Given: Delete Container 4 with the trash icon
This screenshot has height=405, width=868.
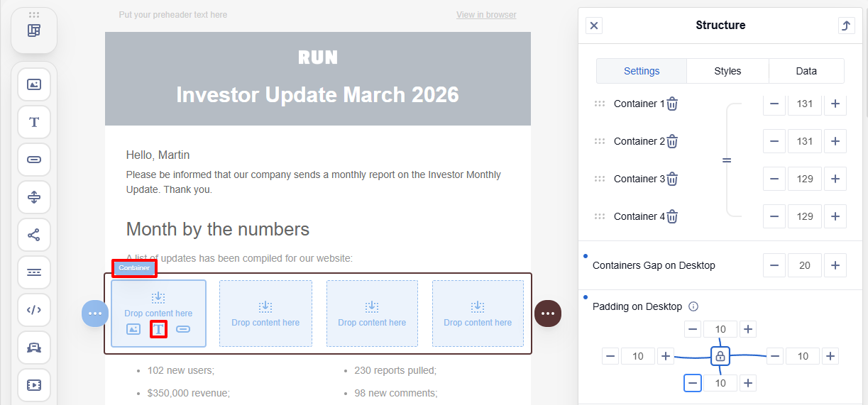Looking at the screenshot, I should pyautogui.click(x=672, y=216).
